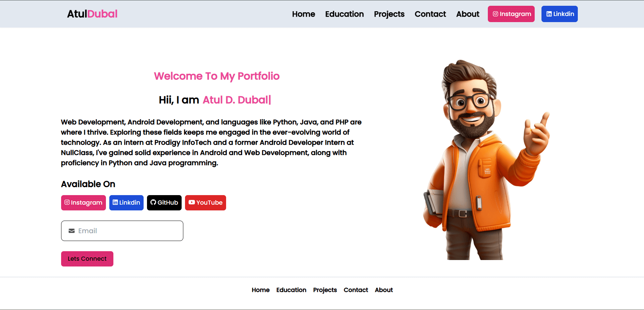This screenshot has height=310, width=644.
Task: Open the Education page from the top navigation
Action: click(344, 14)
